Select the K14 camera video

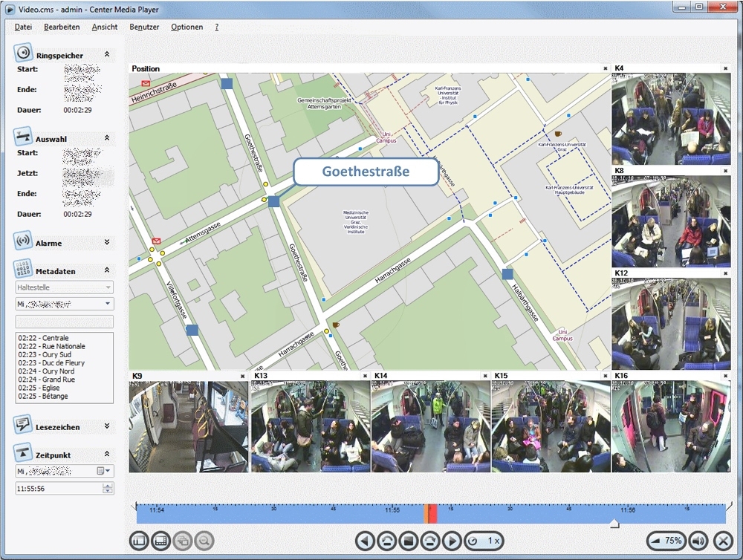[x=431, y=426]
